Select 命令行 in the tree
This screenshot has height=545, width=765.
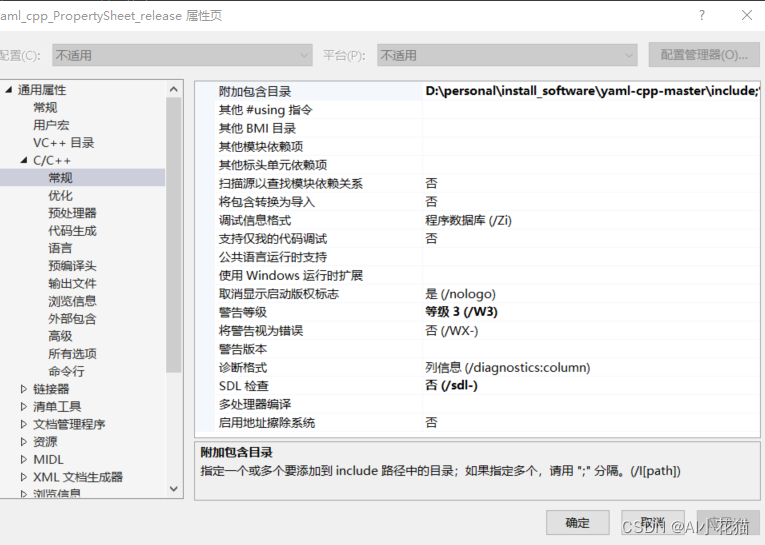coord(66,371)
